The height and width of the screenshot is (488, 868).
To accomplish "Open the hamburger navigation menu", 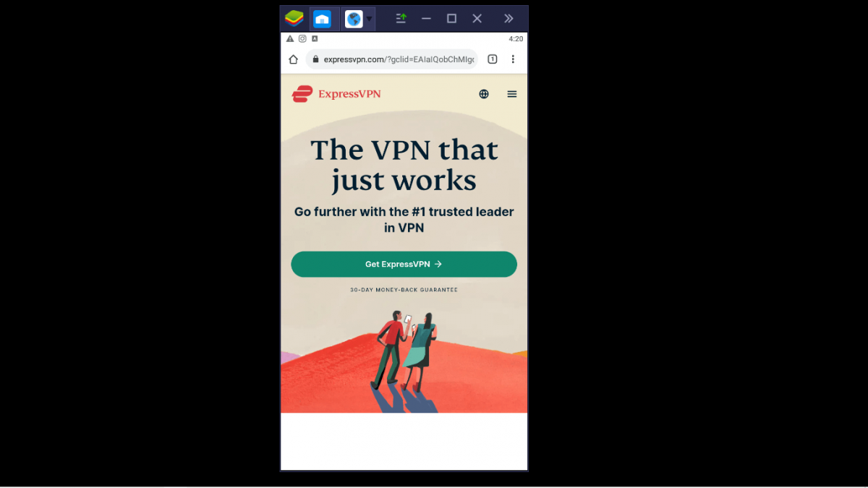I will [511, 94].
